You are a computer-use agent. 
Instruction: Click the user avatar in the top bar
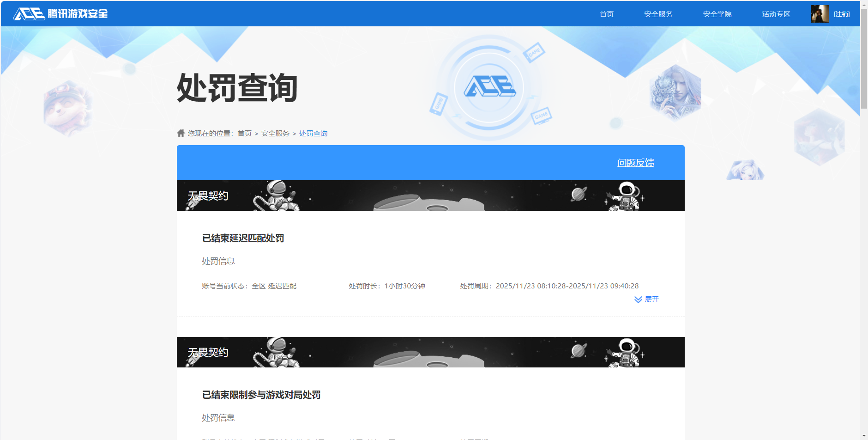[x=819, y=13]
